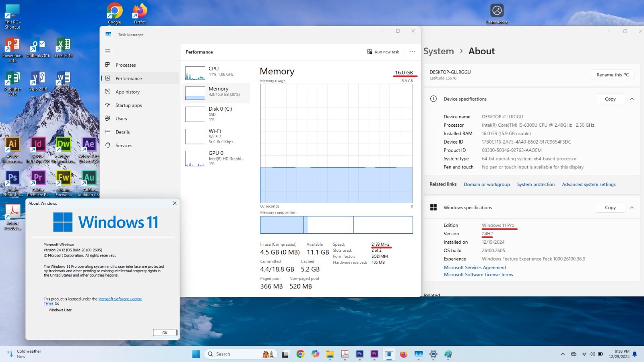This screenshot has width=644, height=362.
Task: Open the Users page in Task Manager
Action: point(139,119)
